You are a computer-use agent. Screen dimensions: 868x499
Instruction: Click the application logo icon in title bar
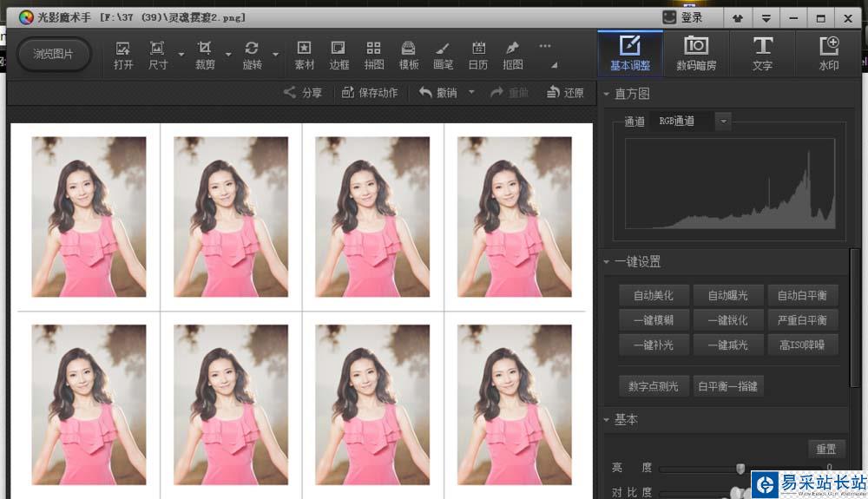[25, 17]
